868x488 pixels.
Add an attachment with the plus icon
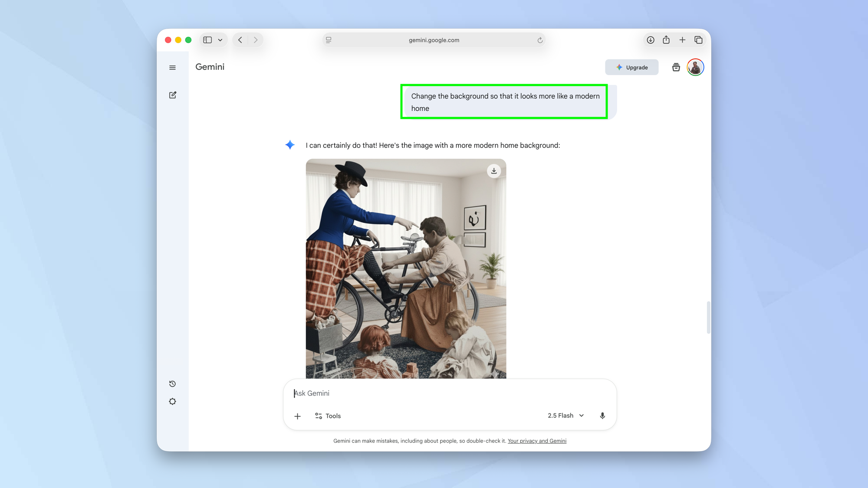point(298,416)
